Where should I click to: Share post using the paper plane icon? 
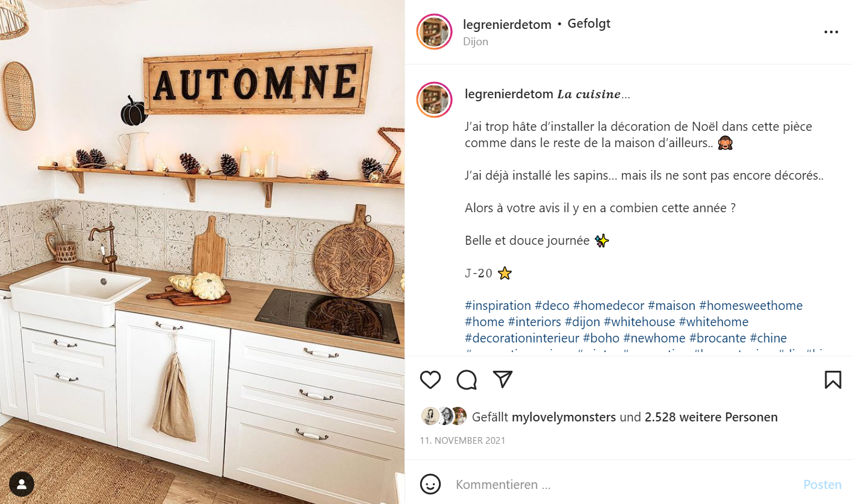click(x=503, y=379)
